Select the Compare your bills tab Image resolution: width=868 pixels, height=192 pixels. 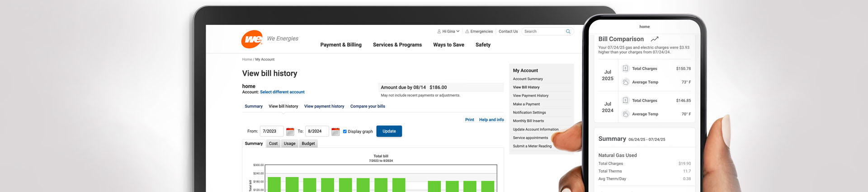pyautogui.click(x=368, y=106)
